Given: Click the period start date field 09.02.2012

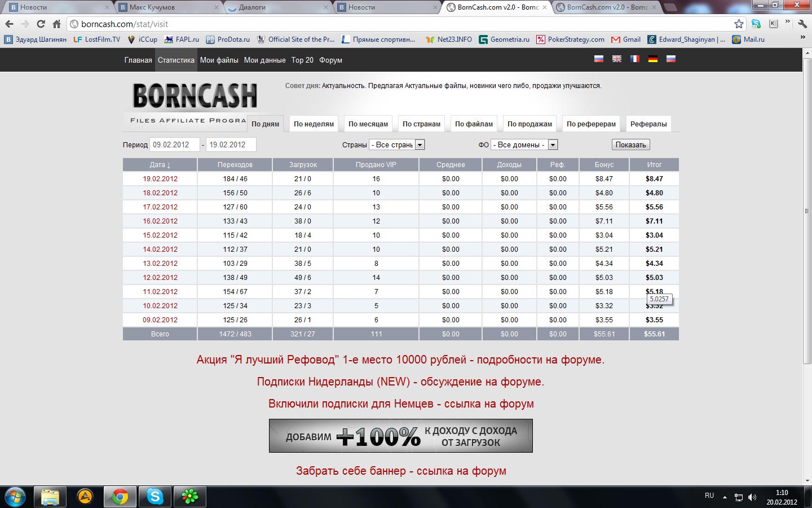Looking at the screenshot, I should click(x=175, y=145).
